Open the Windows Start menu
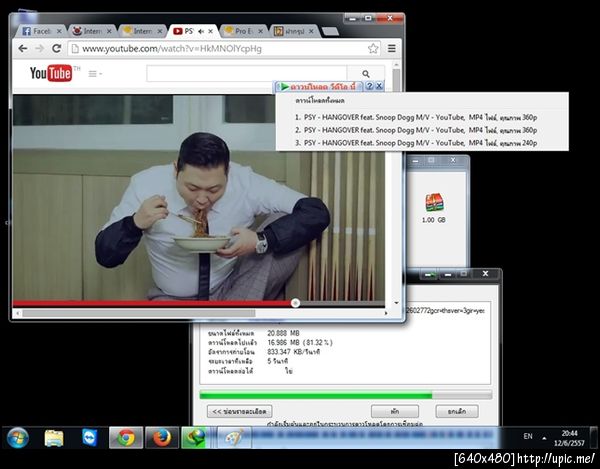Screen dimensions: 600x469 [17, 438]
